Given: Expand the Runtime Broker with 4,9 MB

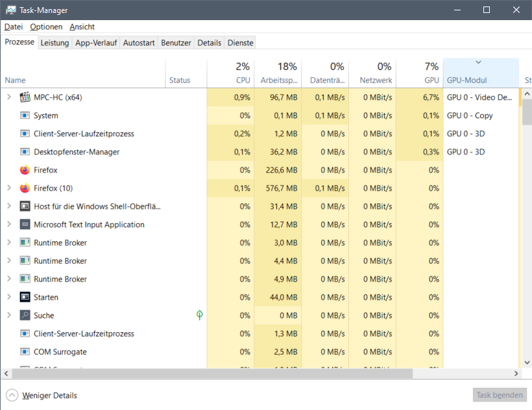Looking at the screenshot, I should [9, 279].
